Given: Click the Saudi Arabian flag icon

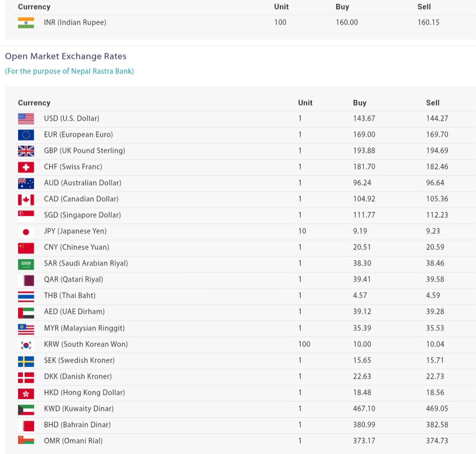Looking at the screenshot, I should tap(26, 263).
